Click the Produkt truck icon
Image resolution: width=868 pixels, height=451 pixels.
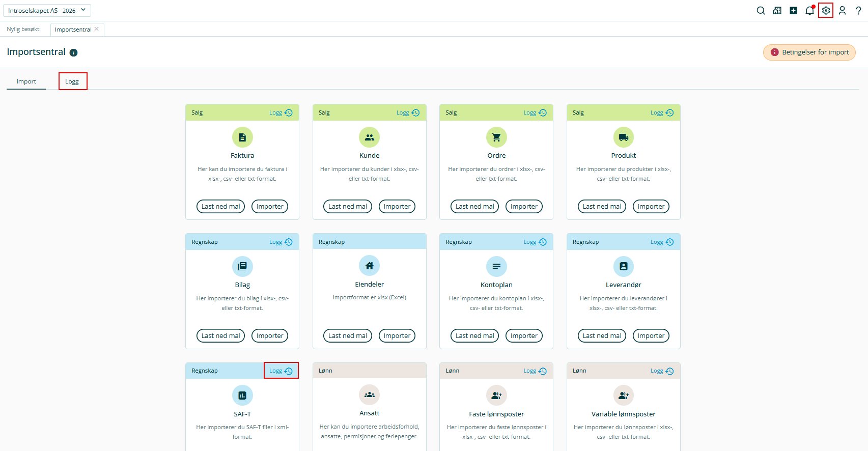pos(623,137)
